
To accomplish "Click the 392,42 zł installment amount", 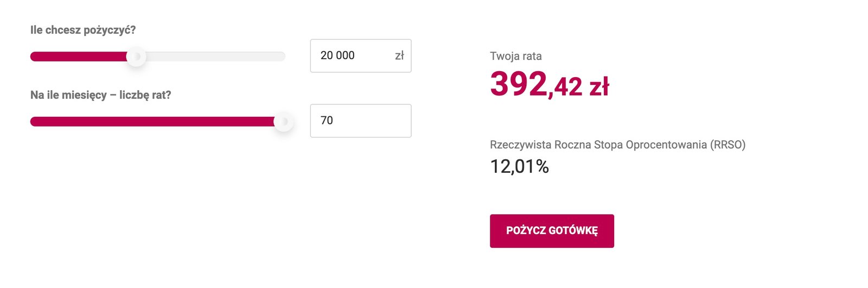I will point(549,85).
